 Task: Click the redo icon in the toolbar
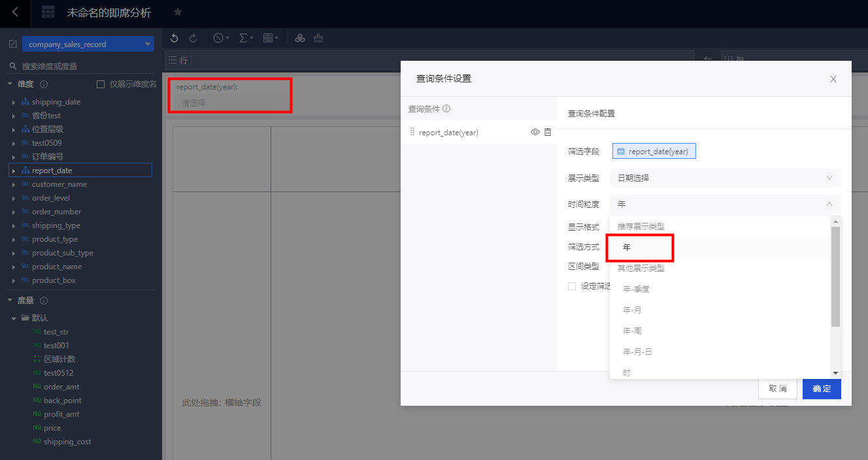(193, 39)
